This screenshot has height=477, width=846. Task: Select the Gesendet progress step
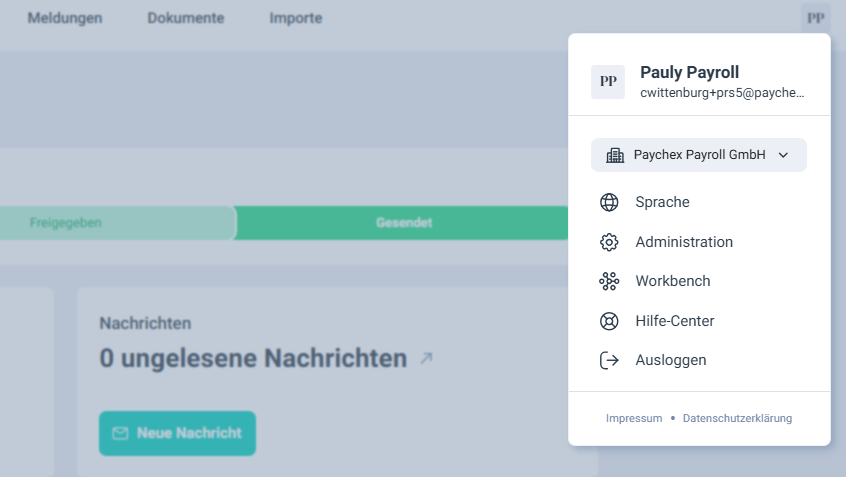click(404, 223)
